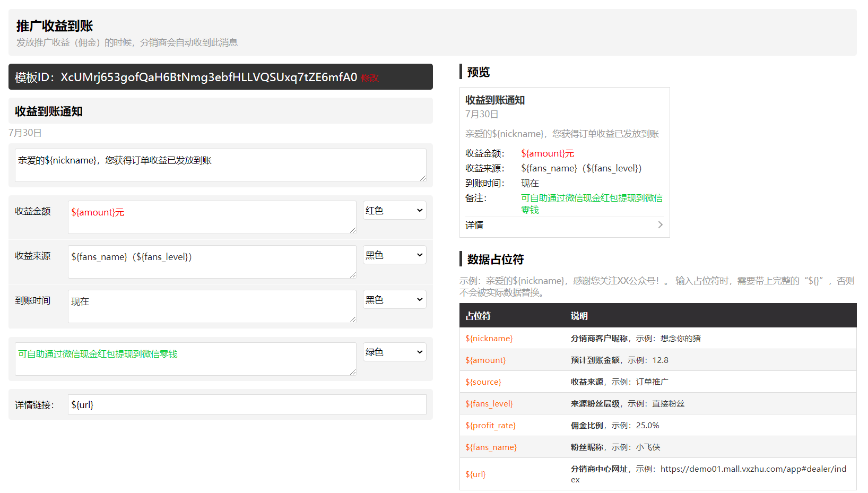Click the green remark text area

tap(185, 359)
